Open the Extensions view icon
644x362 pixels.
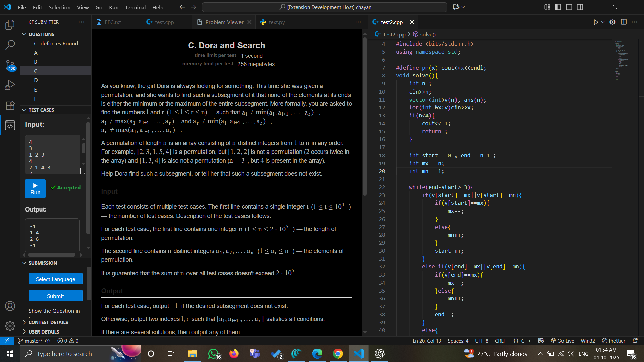10,105
